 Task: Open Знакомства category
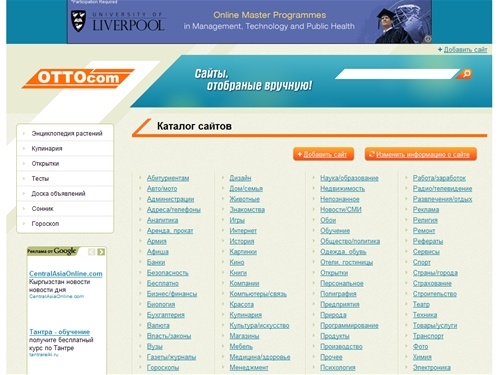247,210
